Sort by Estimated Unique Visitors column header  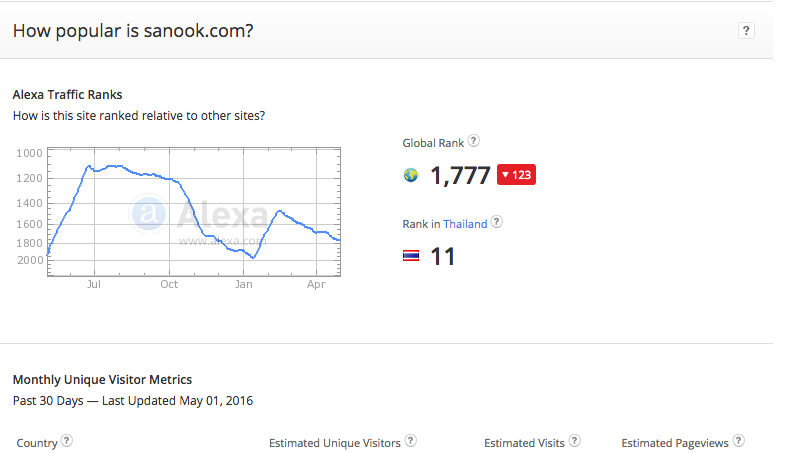click(x=335, y=442)
